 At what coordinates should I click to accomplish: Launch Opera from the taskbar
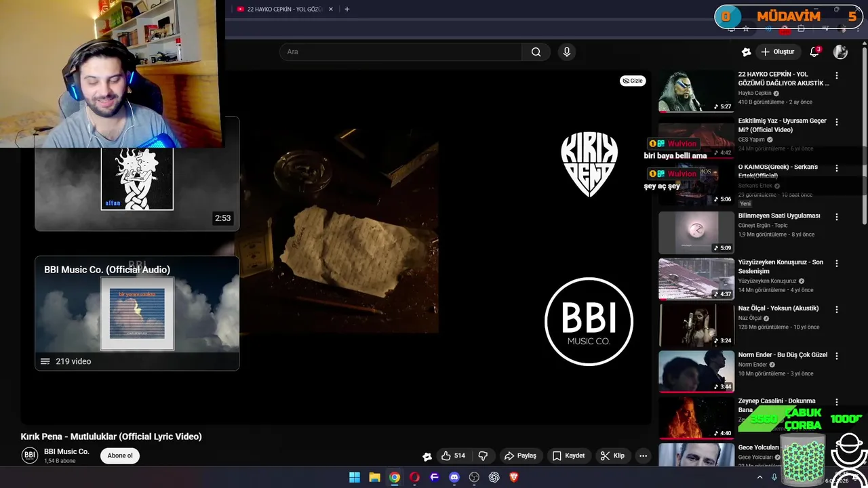[x=414, y=477]
